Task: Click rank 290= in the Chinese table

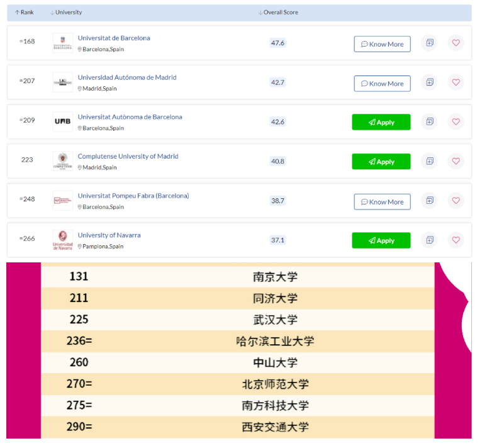Action: point(79,427)
